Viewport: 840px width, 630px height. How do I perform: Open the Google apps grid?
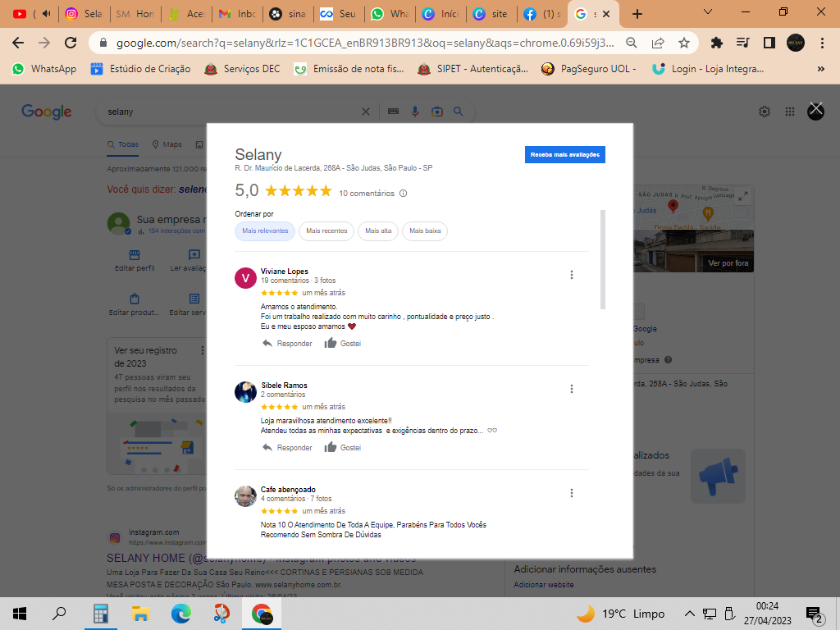click(790, 112)
